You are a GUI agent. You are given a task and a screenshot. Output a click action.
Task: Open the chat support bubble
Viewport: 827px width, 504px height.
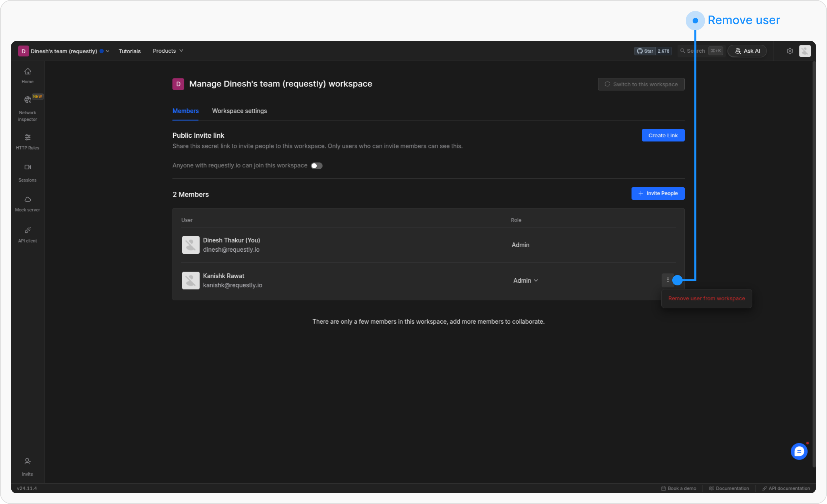click(x=799, y=451)
